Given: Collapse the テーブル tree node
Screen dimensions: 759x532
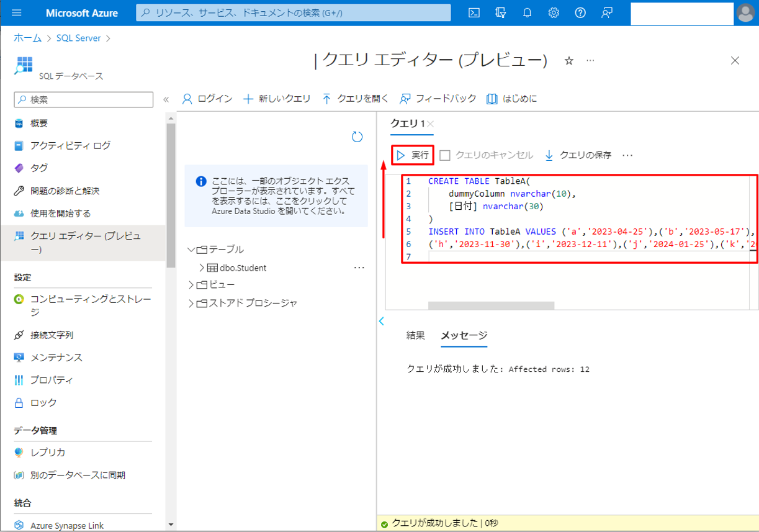Looking at the screenshot, I should pyautogui.click(x=191, y=250).
